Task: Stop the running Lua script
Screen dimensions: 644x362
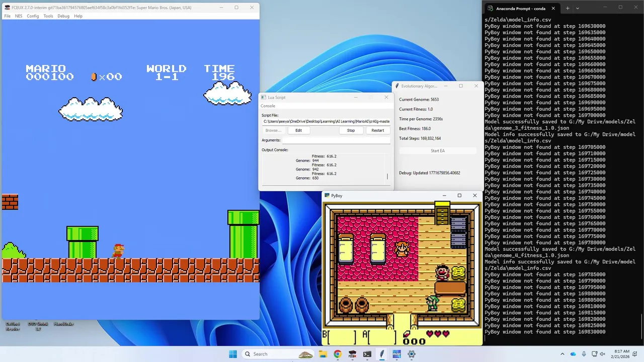Action: (x=351, y=130)
